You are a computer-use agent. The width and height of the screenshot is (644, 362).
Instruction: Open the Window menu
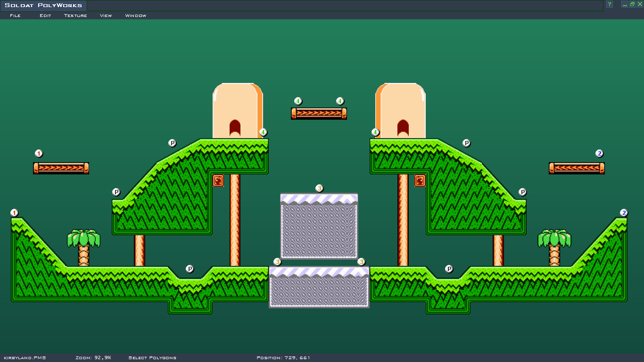pyautogui.click(x=135, y=16)
